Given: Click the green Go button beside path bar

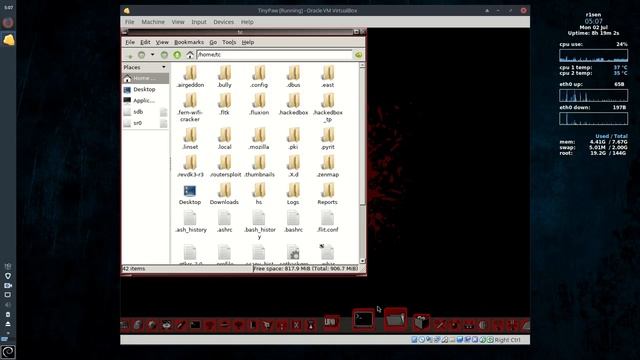Looking at the screenshot, I should 358,55.
